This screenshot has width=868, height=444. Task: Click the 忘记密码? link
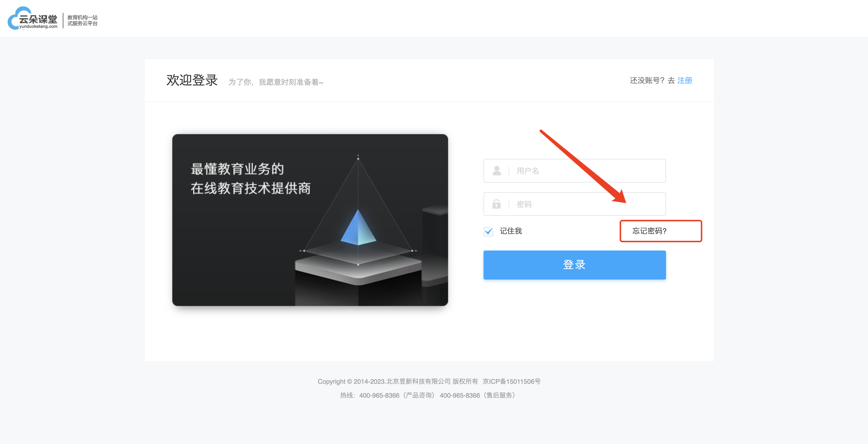point(649,231)
